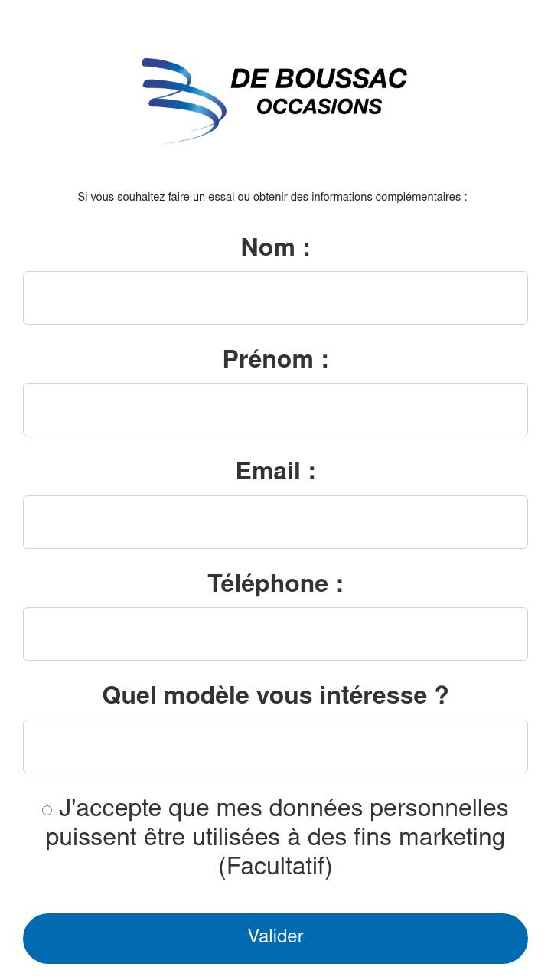Click the "Email :" label

coord(275,471)
